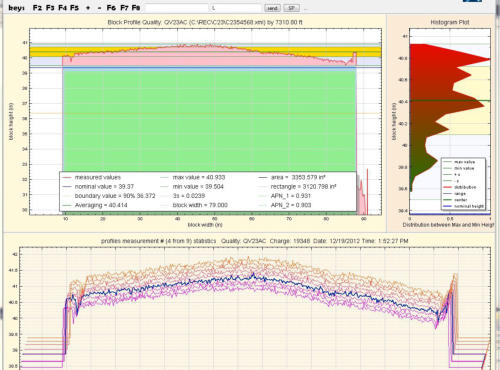Click '3s = 0.0239' legend entry
Viewport: 500px width, 370px height.
(x=183, y=196)
